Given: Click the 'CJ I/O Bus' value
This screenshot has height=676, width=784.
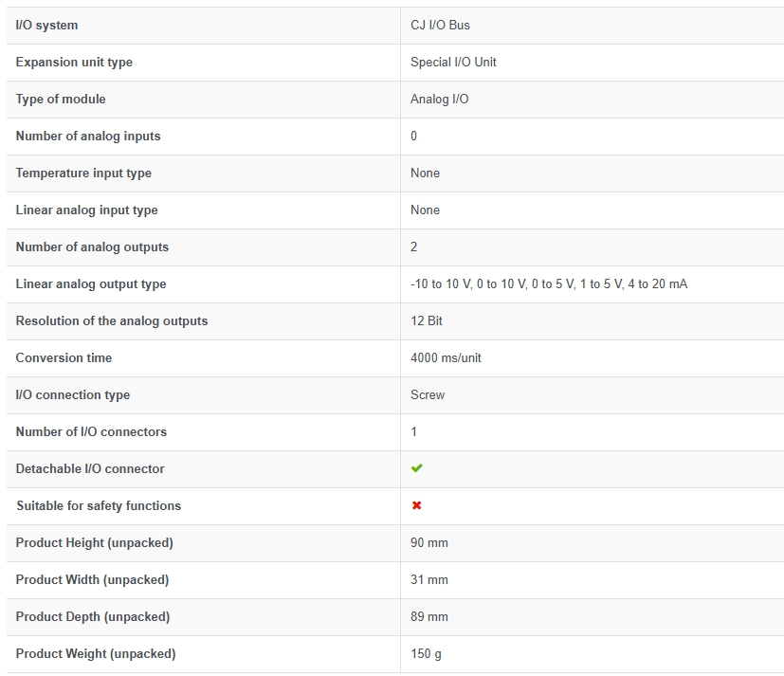Looking at the screenshot, I should click(x=440, y=25).
